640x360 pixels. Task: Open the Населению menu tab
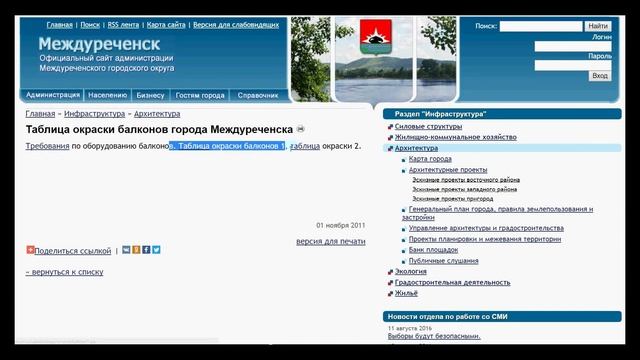pyautogui.click(x=108, y=95)
